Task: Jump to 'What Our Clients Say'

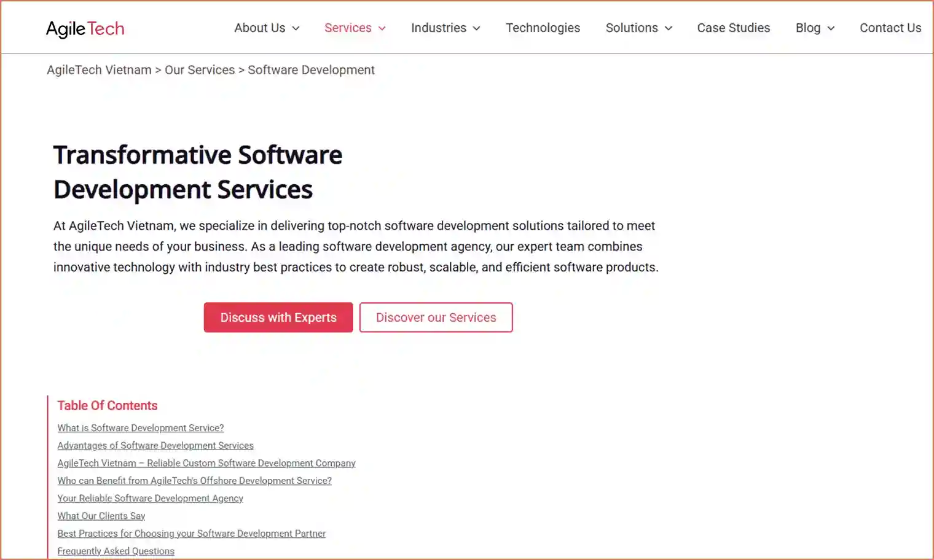Action: 101,516
